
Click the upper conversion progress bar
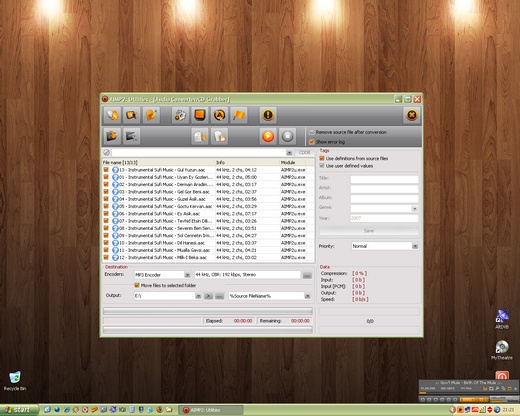208,311
